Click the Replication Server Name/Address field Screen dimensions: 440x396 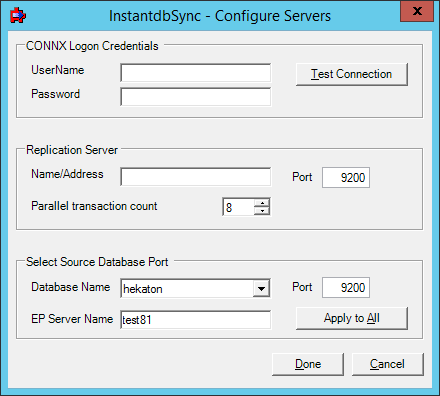[196, 177]
